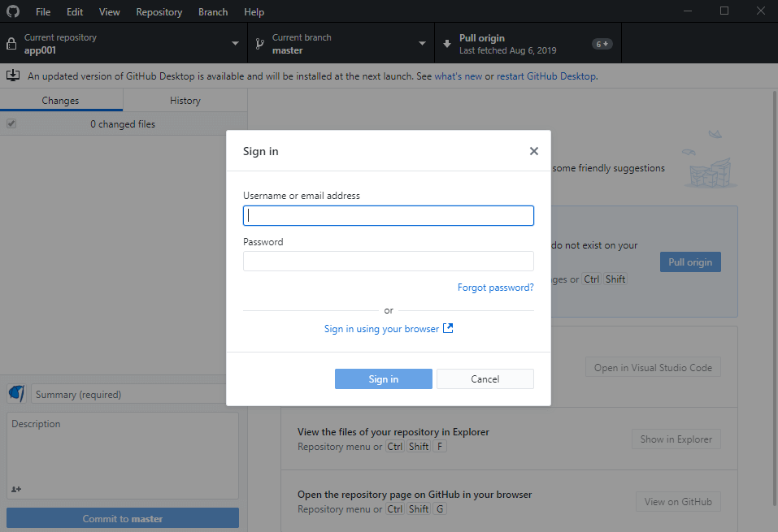Switch to the History tab
The height and width of the screenshot is (532, 778).
185,100
